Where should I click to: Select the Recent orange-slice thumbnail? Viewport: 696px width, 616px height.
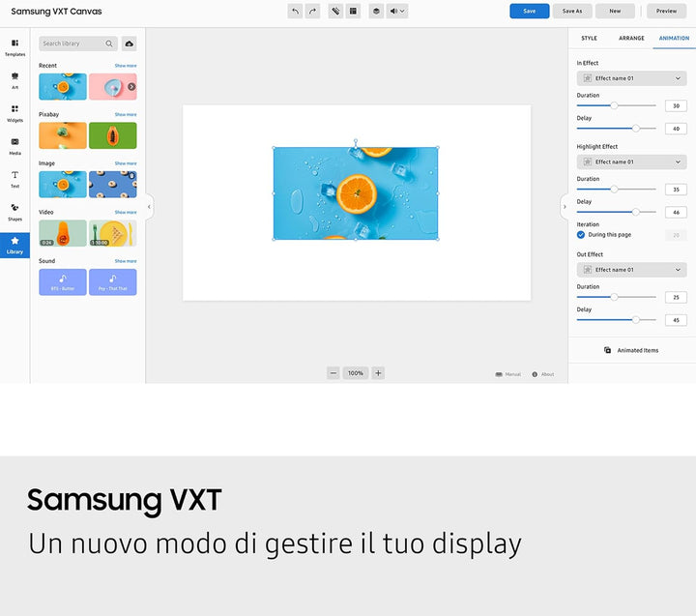point(63,87)
